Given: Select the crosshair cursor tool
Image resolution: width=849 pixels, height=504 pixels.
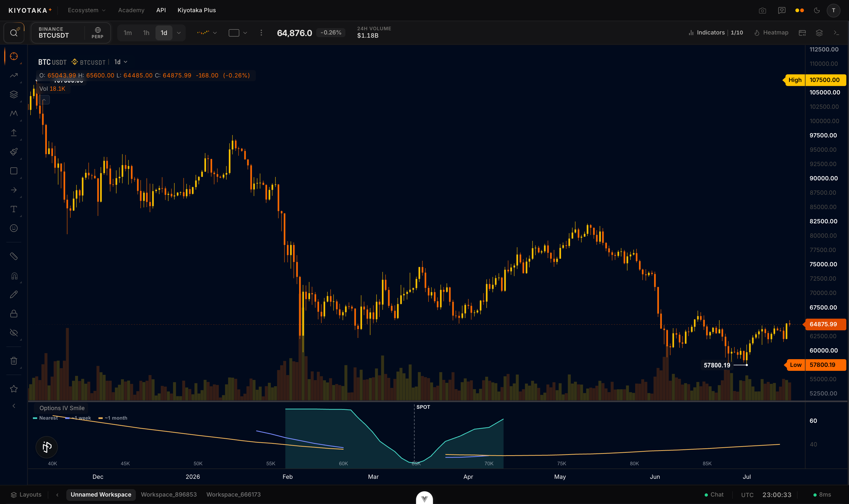Looking at the screenshot, I should (x=14, y=57).
